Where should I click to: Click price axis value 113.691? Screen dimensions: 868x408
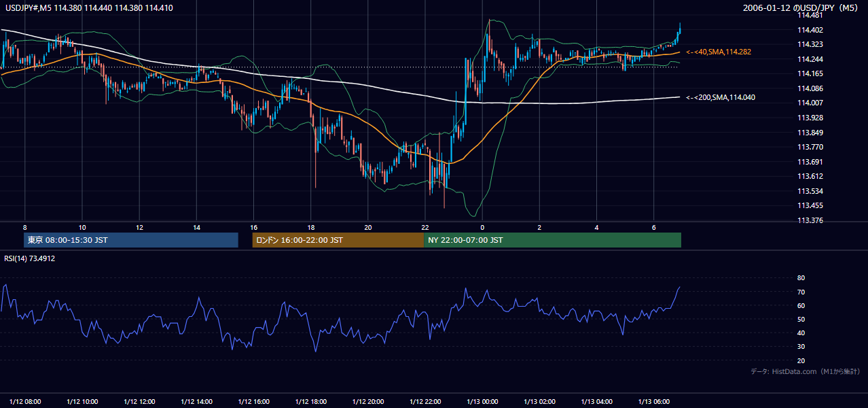coord(810,162)
